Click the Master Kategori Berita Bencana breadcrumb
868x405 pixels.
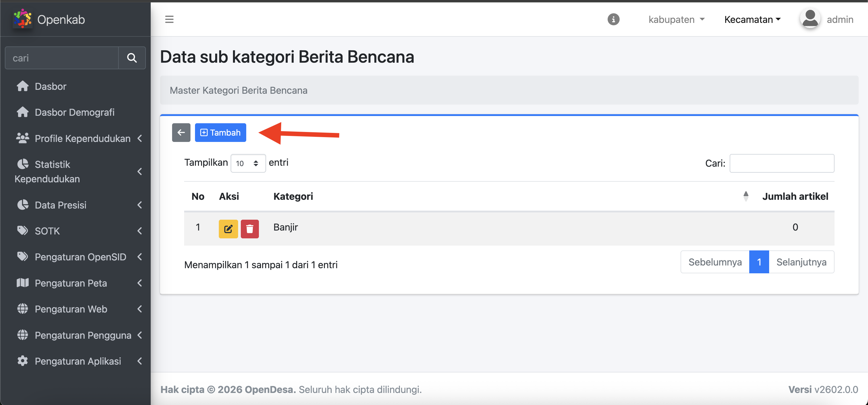pos(238,90)
